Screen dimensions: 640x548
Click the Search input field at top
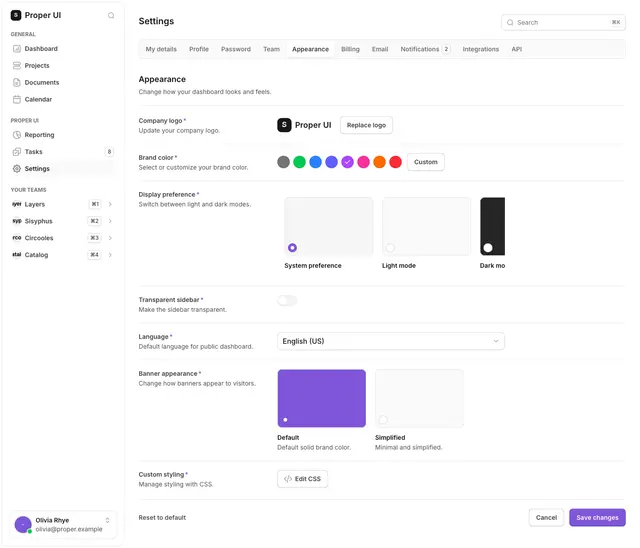pos(563,22)
